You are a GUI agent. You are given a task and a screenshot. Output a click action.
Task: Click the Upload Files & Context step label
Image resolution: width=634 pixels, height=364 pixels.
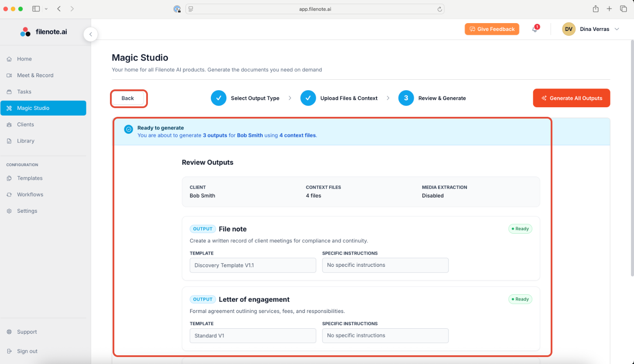(349, 98)
